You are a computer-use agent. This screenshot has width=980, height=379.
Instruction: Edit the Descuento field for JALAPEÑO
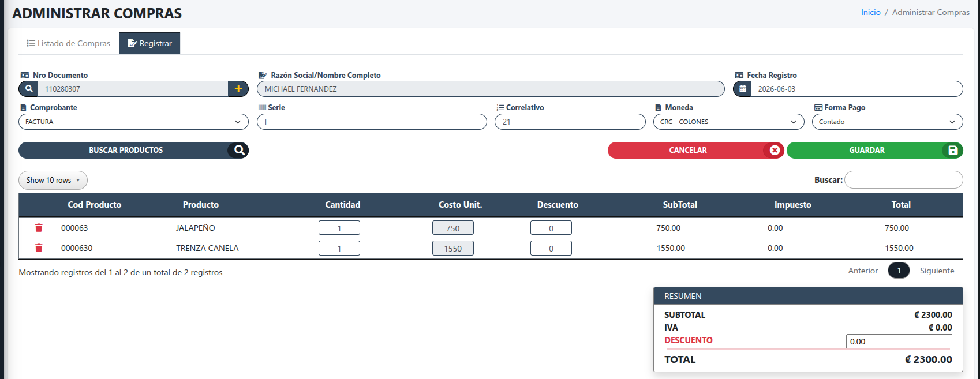tap(551, 228)
